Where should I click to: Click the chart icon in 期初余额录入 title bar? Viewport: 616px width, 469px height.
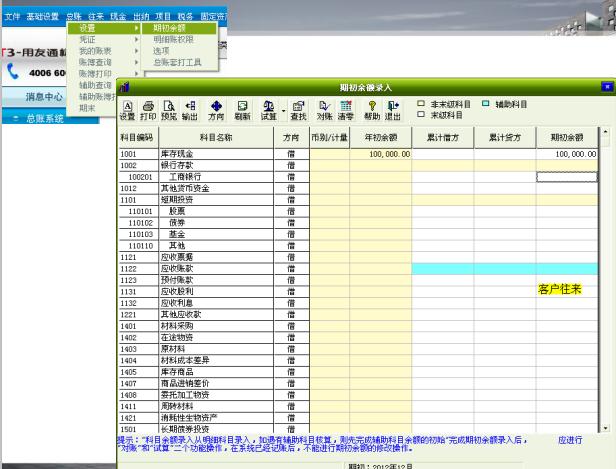(x=125, y=87)
